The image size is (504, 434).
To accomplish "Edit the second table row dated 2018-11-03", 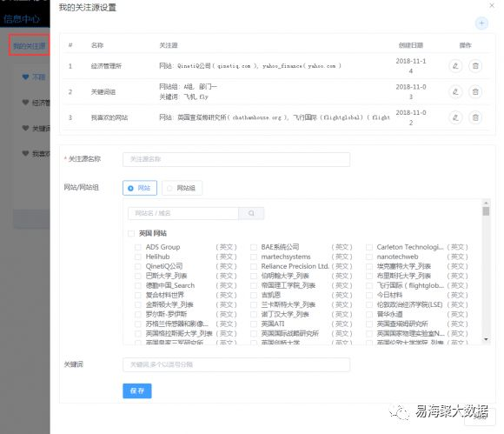I will click(455, 91).
